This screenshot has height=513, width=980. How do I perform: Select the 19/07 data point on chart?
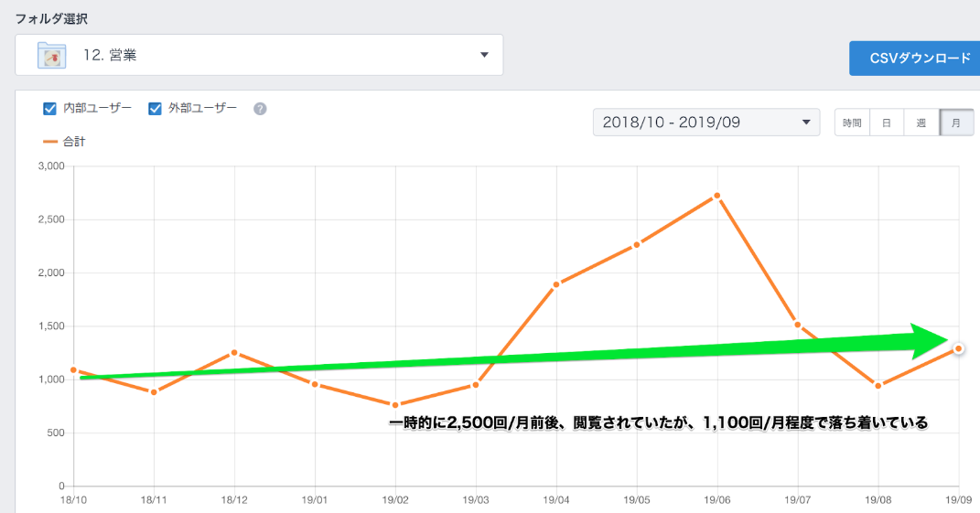pos(798,325)
